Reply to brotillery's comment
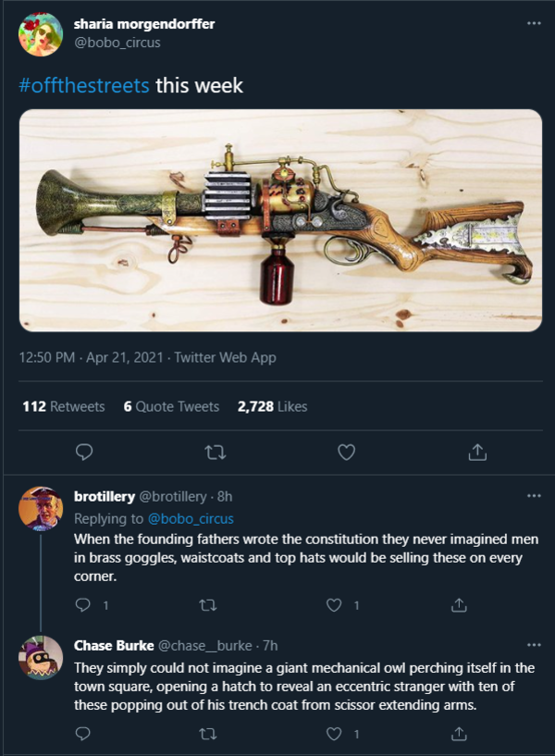 [x=84, y=605]
